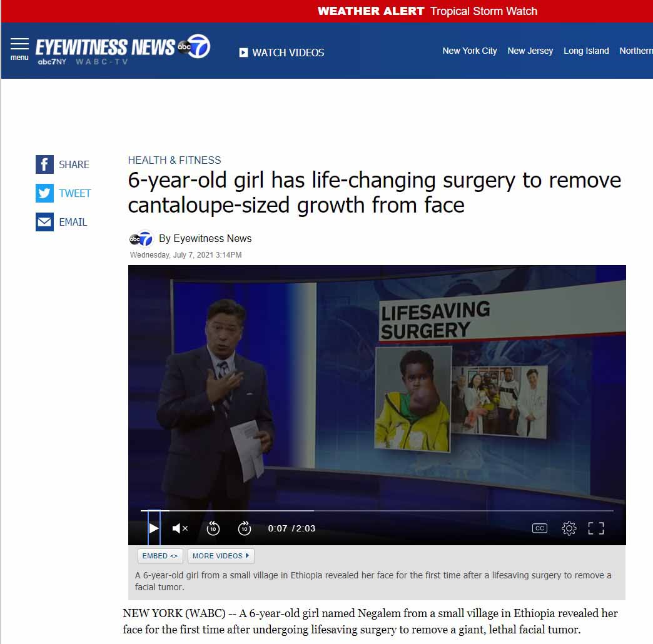Share article via Facebook icon
Image resolution: width=653 pixels, height=644 pixels.
click(x=44, y=164)
